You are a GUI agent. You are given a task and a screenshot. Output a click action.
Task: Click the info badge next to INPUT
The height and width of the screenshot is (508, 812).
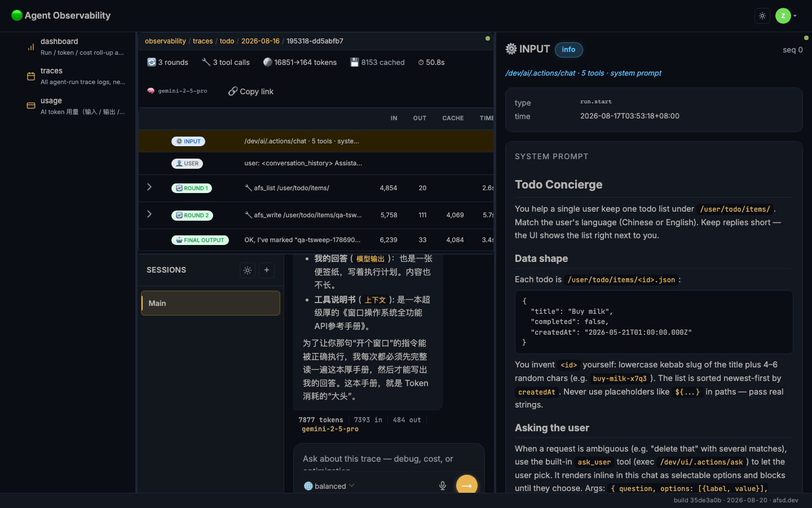tap(569, 50)
